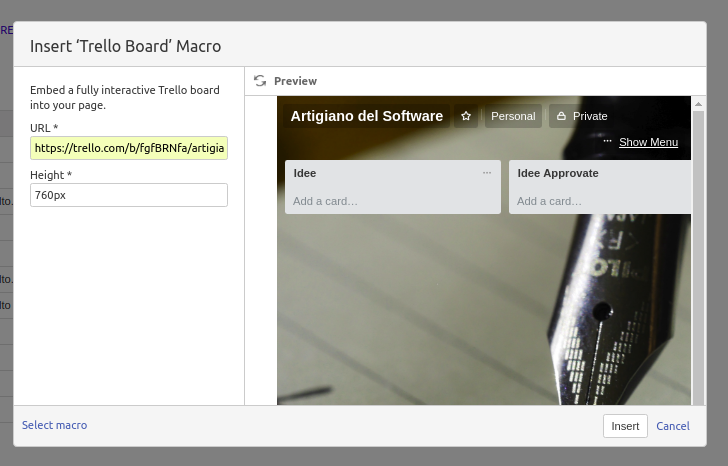The image size is (728, 466).
Task: Cancel the macro dialog
Action: tap(672, 426)
